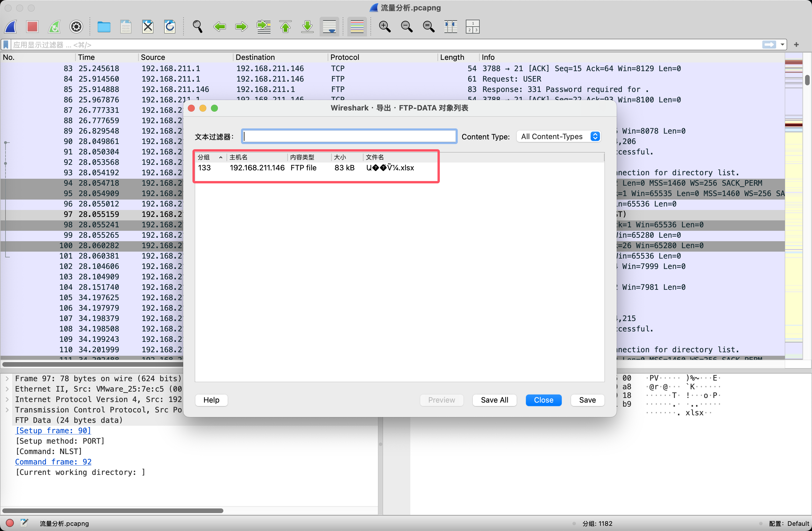The width and height of the screenshot is (812, 531).
Task: Click the find packet magnifier icon
Action: tap(197, 27)
